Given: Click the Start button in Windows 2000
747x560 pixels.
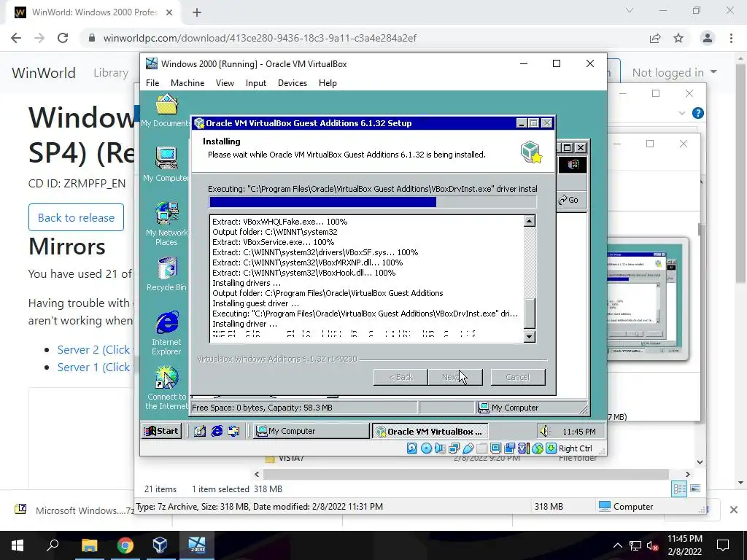Looking at the screenshot, I should (162, 431).
